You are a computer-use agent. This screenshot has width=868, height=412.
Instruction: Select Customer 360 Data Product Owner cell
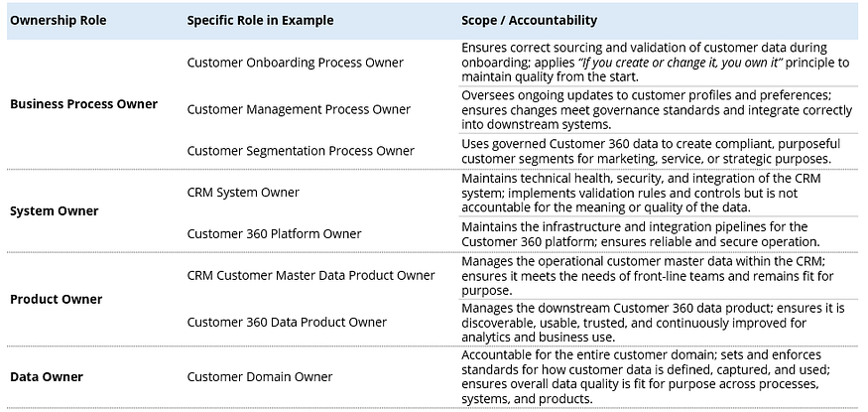(287, 322)
